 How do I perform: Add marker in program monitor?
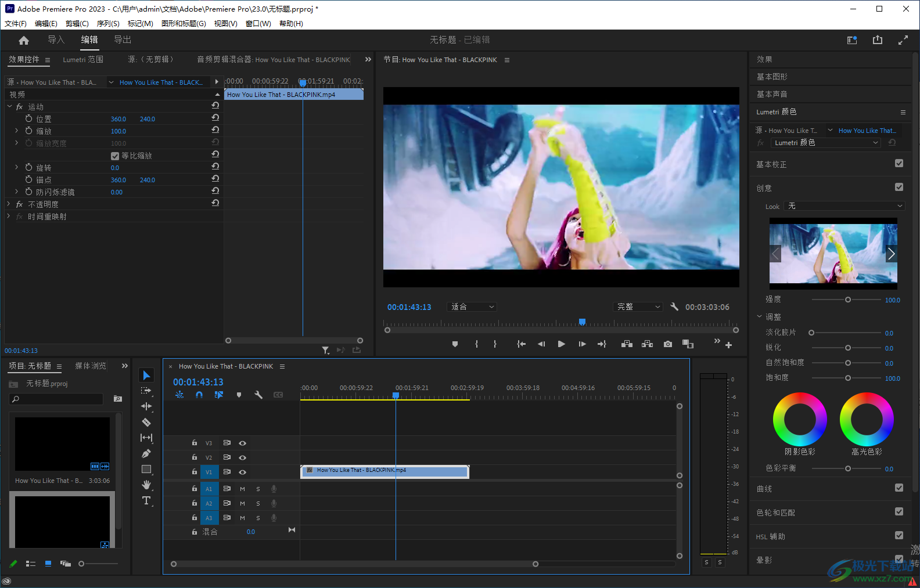pos(455,344)
